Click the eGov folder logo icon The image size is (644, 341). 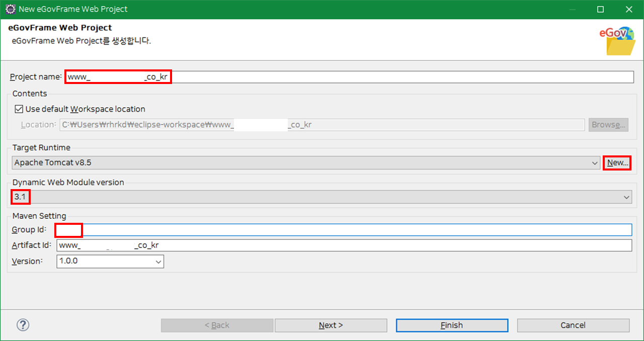click(618, 41)
